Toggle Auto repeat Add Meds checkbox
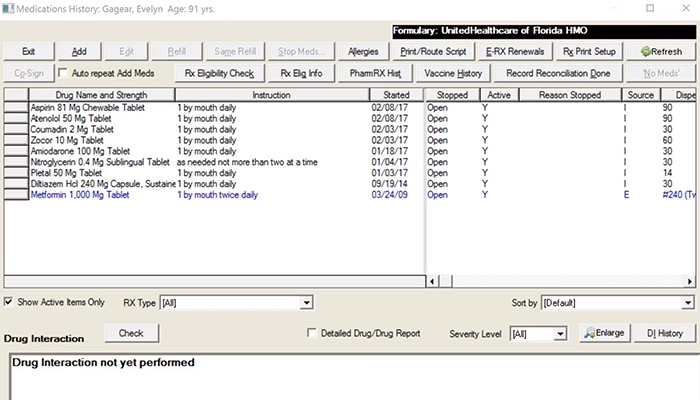The width and height of the screenshot is (700, 400). click(63, 73)
